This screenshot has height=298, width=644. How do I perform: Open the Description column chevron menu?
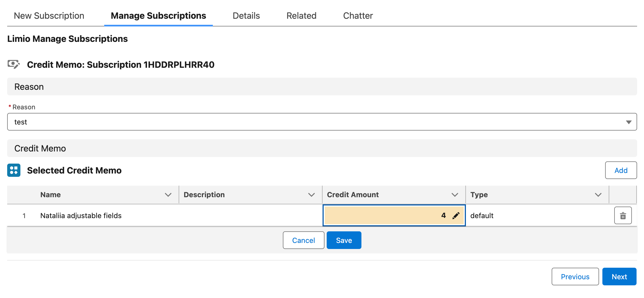(312, 195)
